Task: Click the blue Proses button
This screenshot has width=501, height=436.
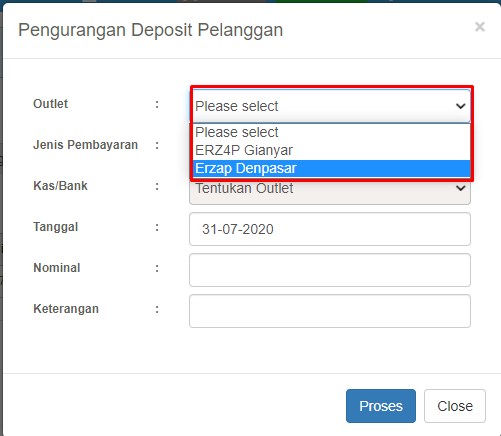Action: point(381,406)
